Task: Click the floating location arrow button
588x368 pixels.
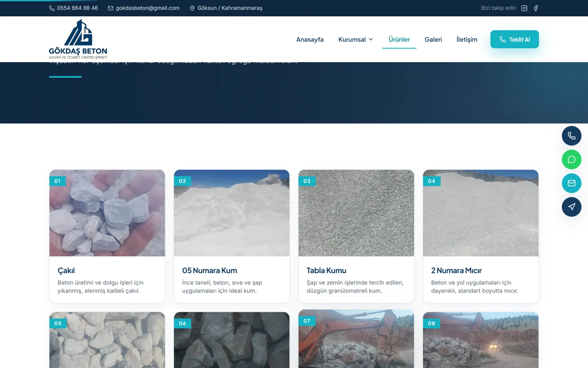Action: (572, 207)
